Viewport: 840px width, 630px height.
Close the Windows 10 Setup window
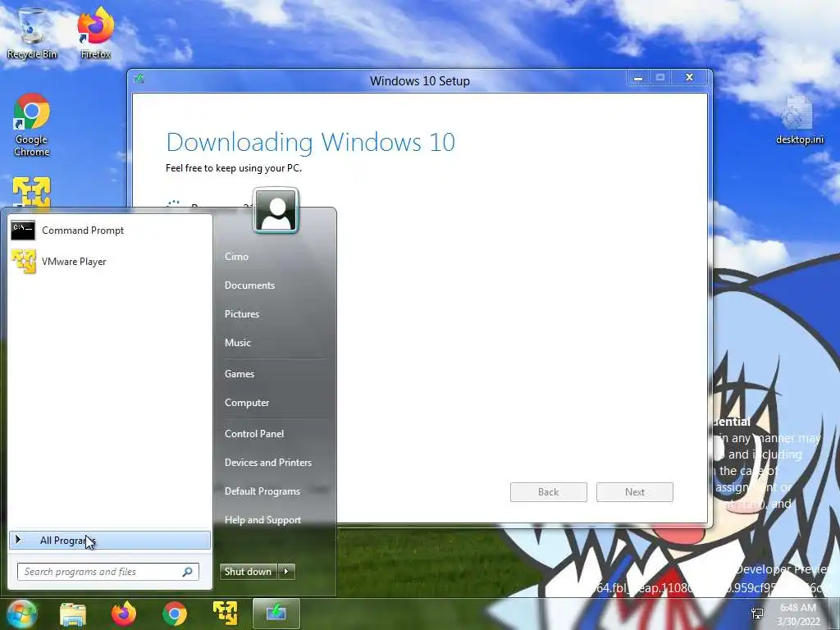coord(689,78)
